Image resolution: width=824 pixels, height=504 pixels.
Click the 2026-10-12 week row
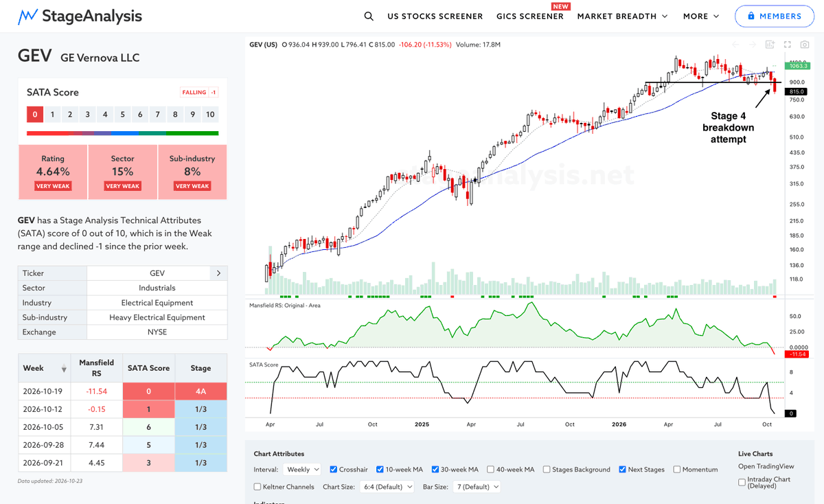pos(122,409)
